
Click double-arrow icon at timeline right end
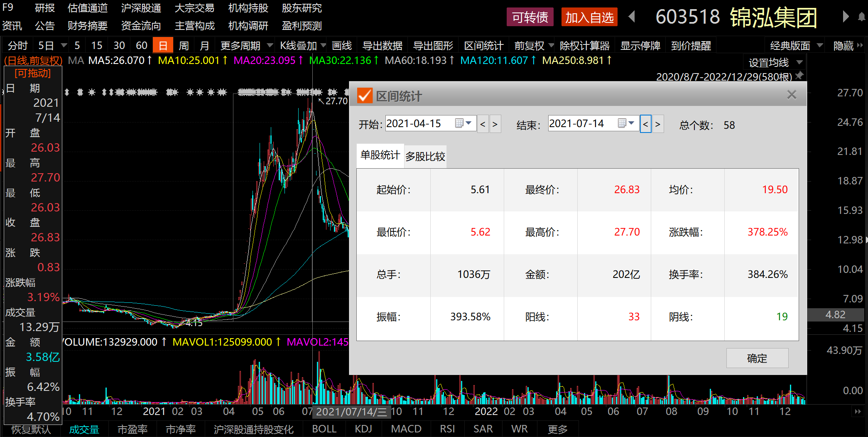[857, 411]
